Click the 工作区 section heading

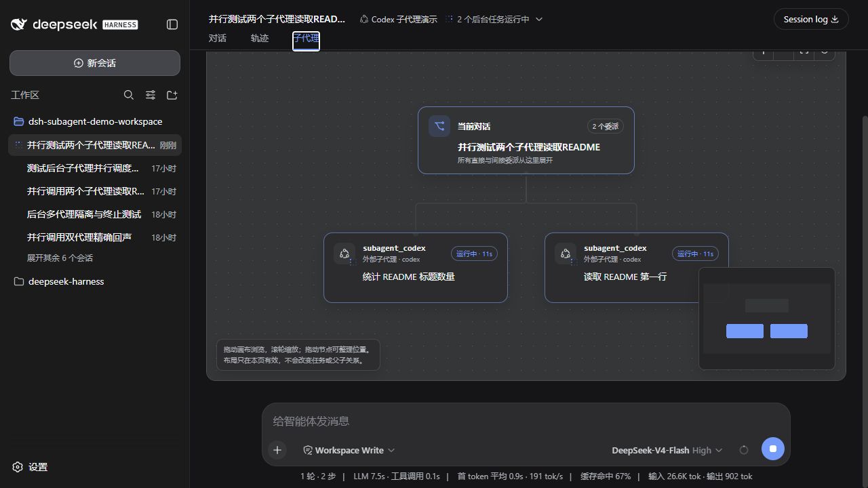[x=25, y=95]
